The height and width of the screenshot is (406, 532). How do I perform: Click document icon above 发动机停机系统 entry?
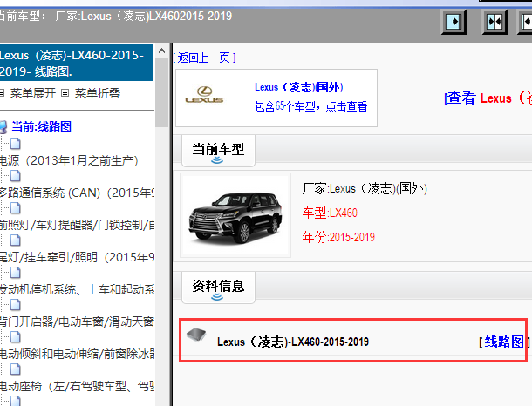point(16,273)
